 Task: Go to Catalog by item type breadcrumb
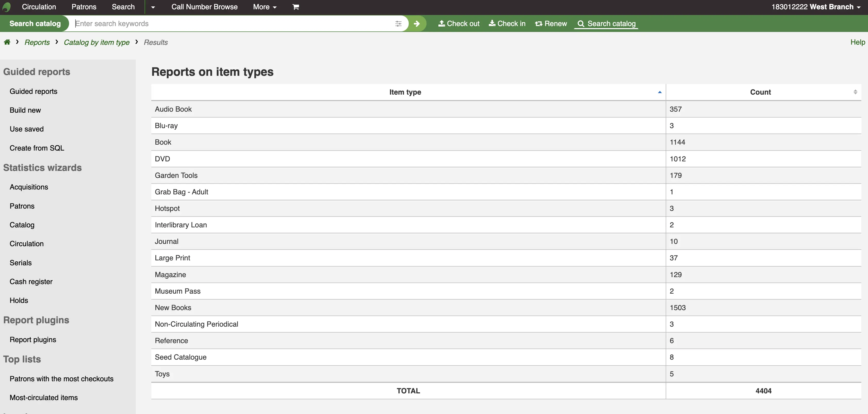97,42
